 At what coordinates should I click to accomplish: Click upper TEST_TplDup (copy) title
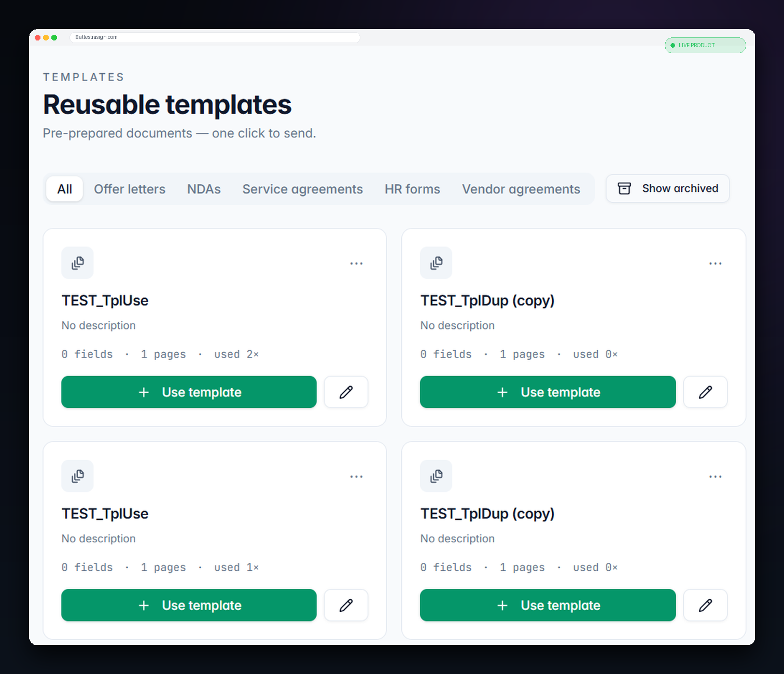(487, 300)
